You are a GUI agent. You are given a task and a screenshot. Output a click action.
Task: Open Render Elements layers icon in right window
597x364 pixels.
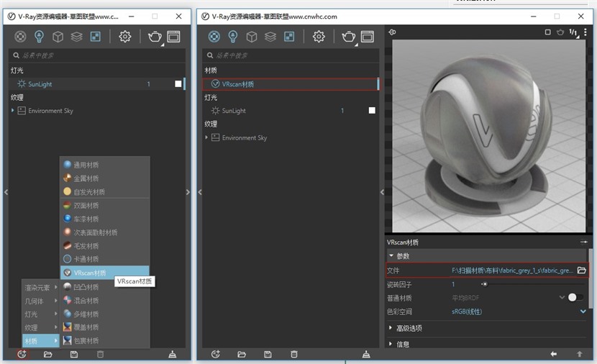[270, 37]
